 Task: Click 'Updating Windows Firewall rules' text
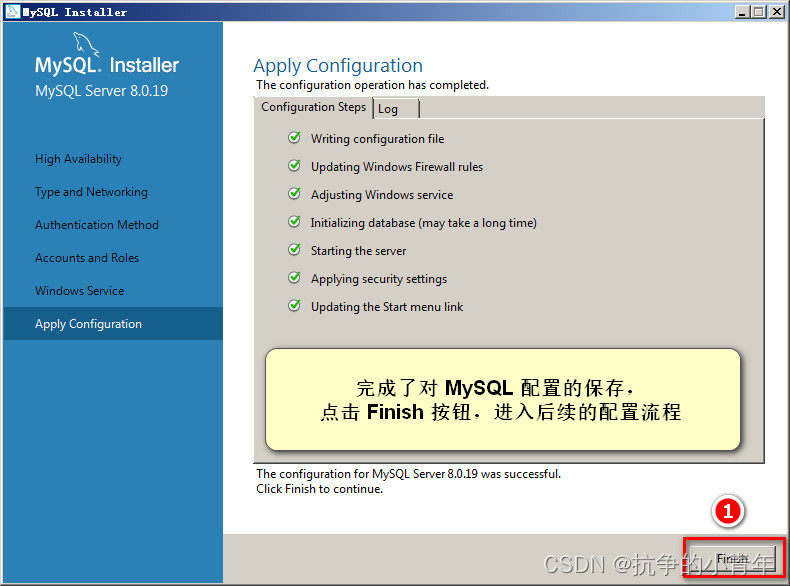click(397, 167)
